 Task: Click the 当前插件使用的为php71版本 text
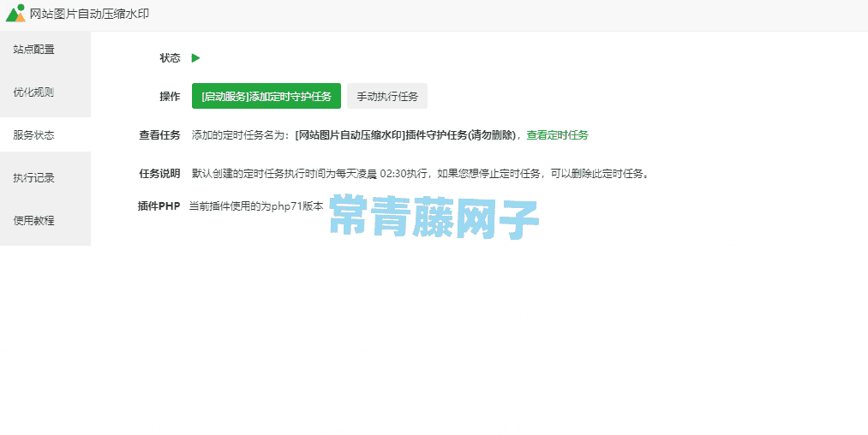(x=256, y=206)
